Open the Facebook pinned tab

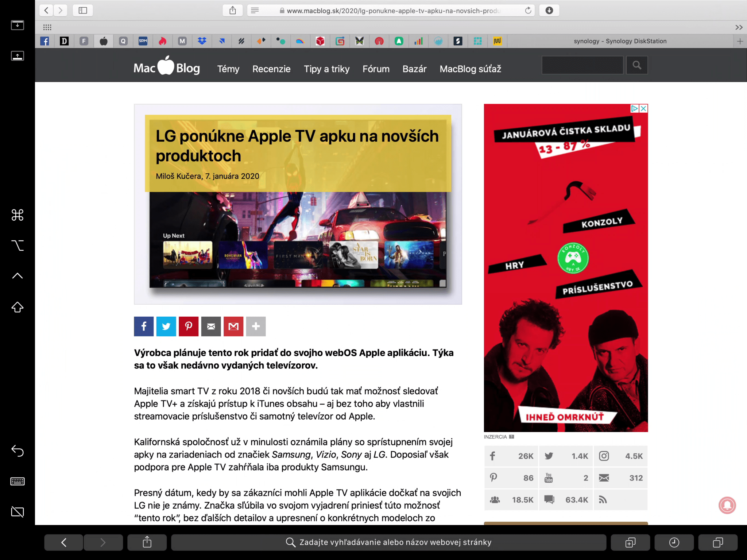click(x=44, y=41)
